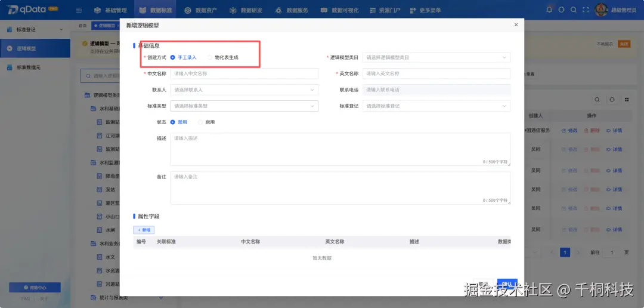Focus the 英文名称 input field

click(x=436, y=73)
